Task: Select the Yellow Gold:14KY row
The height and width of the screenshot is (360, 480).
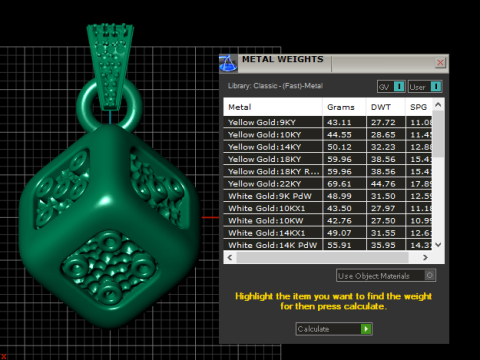Action: point(328,147)
